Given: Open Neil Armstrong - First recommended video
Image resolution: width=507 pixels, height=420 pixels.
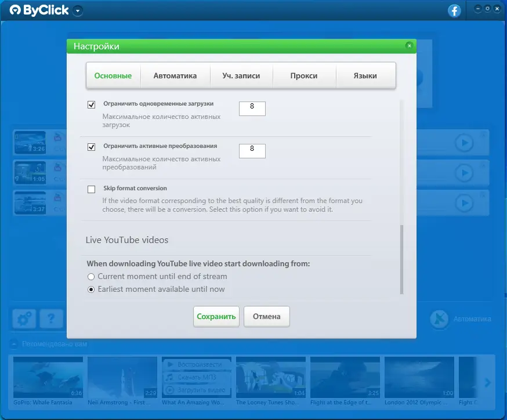Looking at the screenshot, I should coord(122,377).
